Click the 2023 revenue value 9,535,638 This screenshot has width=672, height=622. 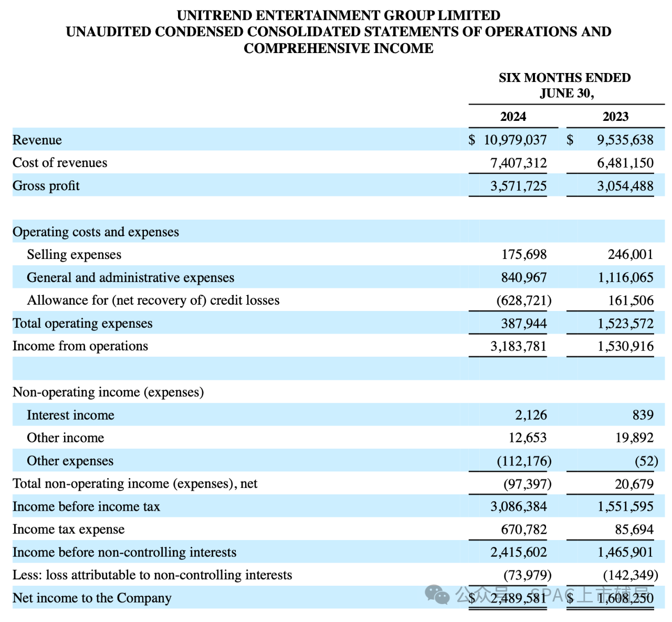coord(625,140)
